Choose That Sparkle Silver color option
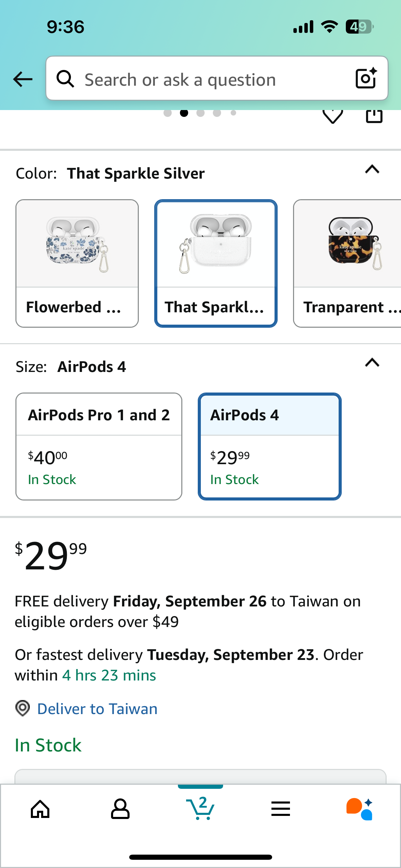This screenshot has height=868, width=401. click(x=216, y=263)
